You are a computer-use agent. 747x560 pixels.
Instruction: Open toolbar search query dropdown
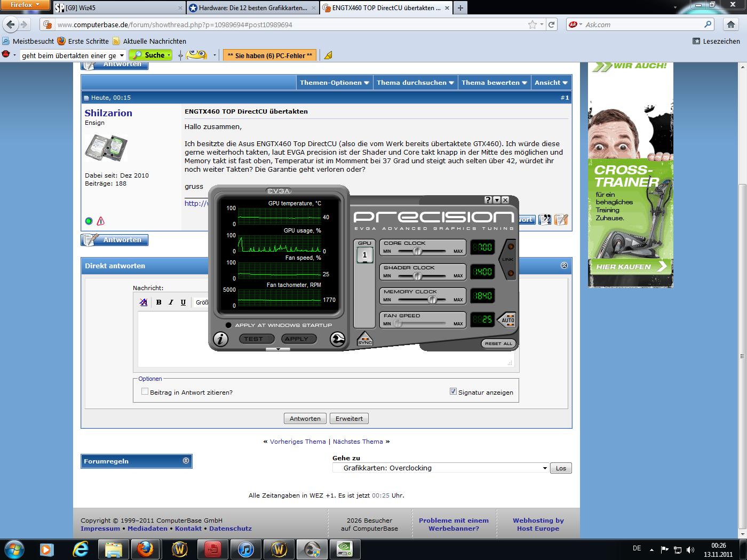point(122,55)
